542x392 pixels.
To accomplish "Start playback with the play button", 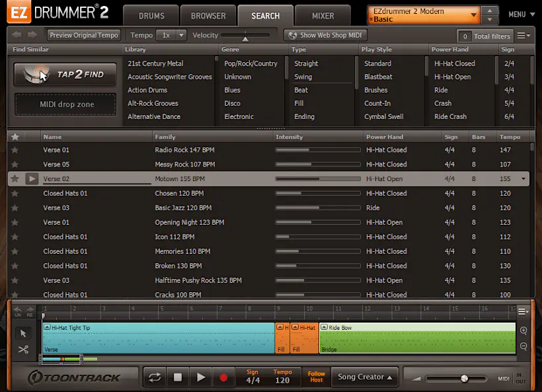I will [x=200, y=377].
